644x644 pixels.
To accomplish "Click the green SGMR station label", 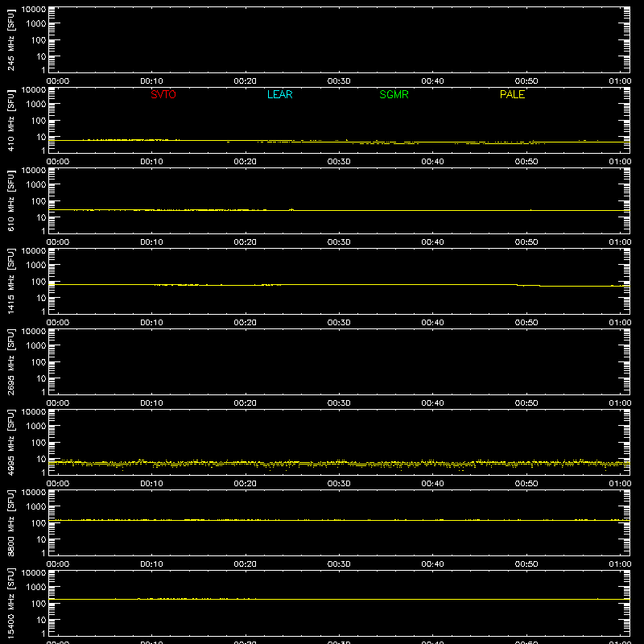I will coord(394,94).
